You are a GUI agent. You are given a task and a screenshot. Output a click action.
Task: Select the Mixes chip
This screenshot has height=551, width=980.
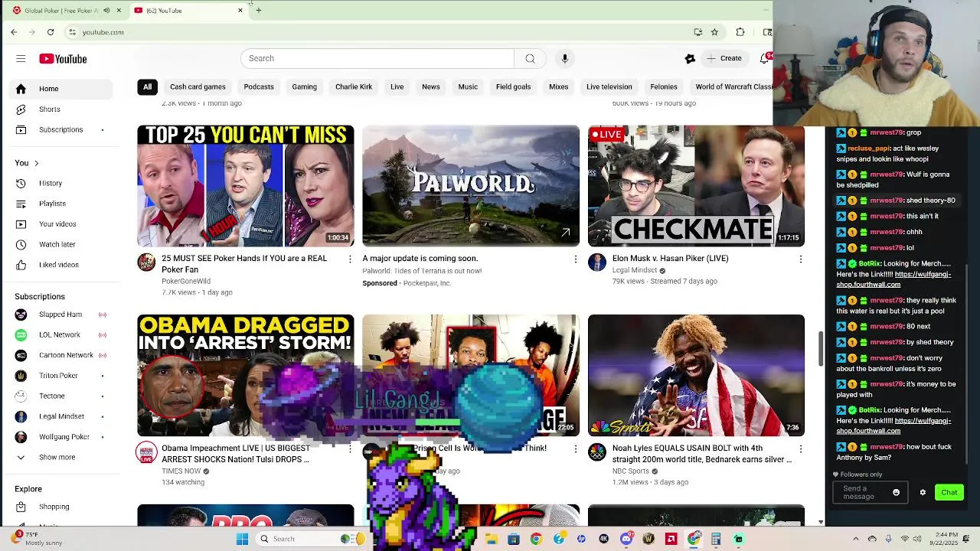point(558,87)
